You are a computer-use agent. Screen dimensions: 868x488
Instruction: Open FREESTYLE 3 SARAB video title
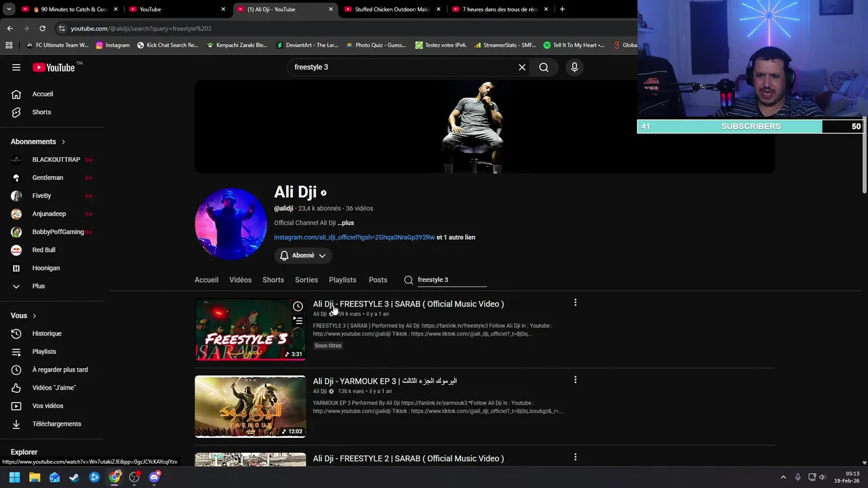click(x=408, y=304)
